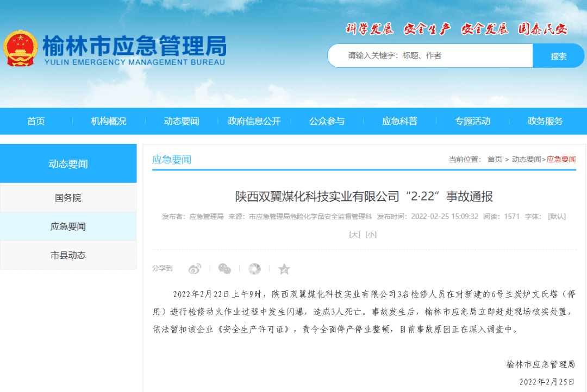Open the 政府信息公开 nav menu item

click(x=254, y=121)
